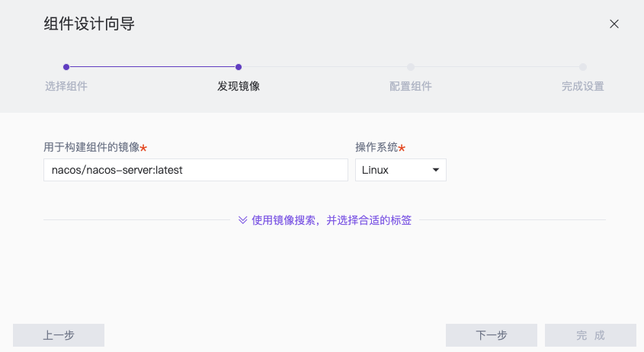
Task: Click the double-chevron icon beside 使用镜像搜索
Action: [242, 220]
